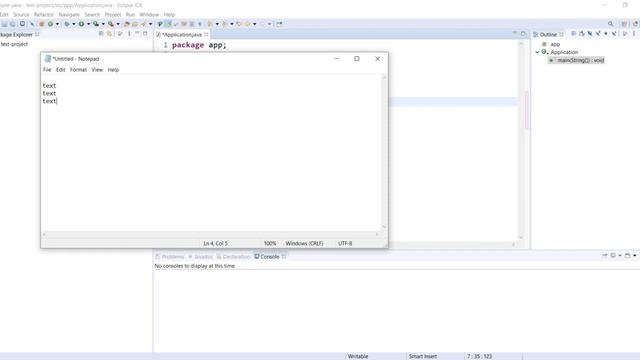Open the Search menu in Eclipse
This screenshot has height=360, width=640.
tap(92, 15)
